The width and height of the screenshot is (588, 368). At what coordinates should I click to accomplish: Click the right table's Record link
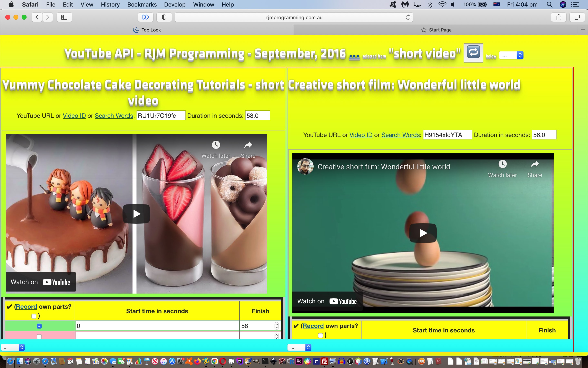coord(313,326)
